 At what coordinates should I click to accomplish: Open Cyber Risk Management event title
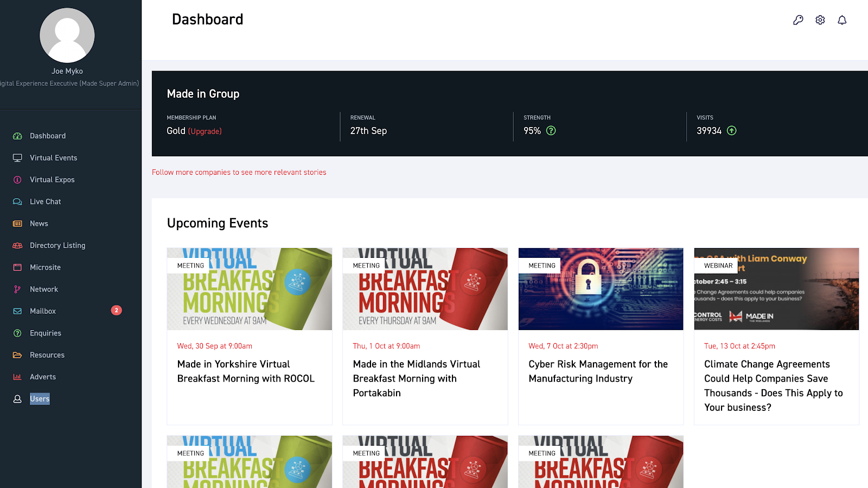(598, 371)
